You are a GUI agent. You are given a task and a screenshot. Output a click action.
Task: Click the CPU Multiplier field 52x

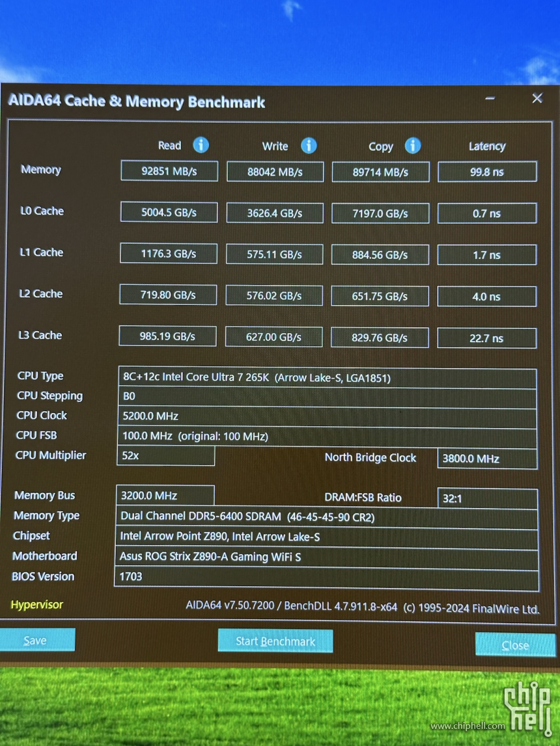166,455
